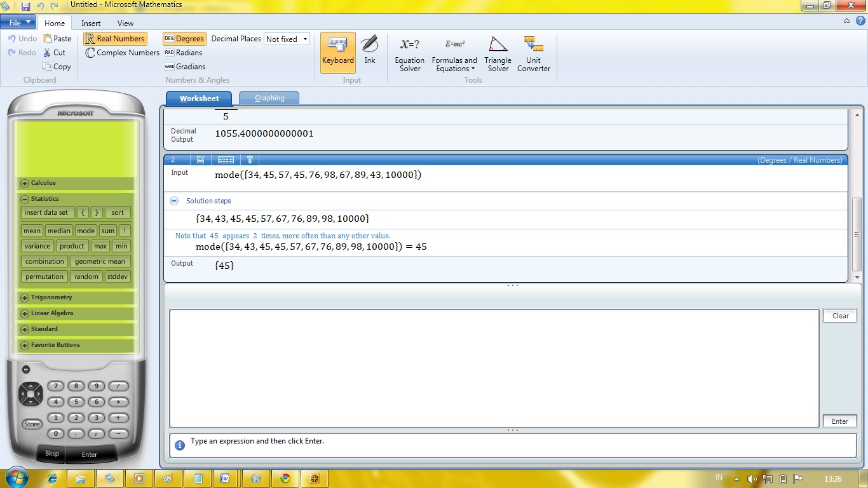Delete entry 2 with the trash icon
The image size is (868, 488).
[250, 160]
